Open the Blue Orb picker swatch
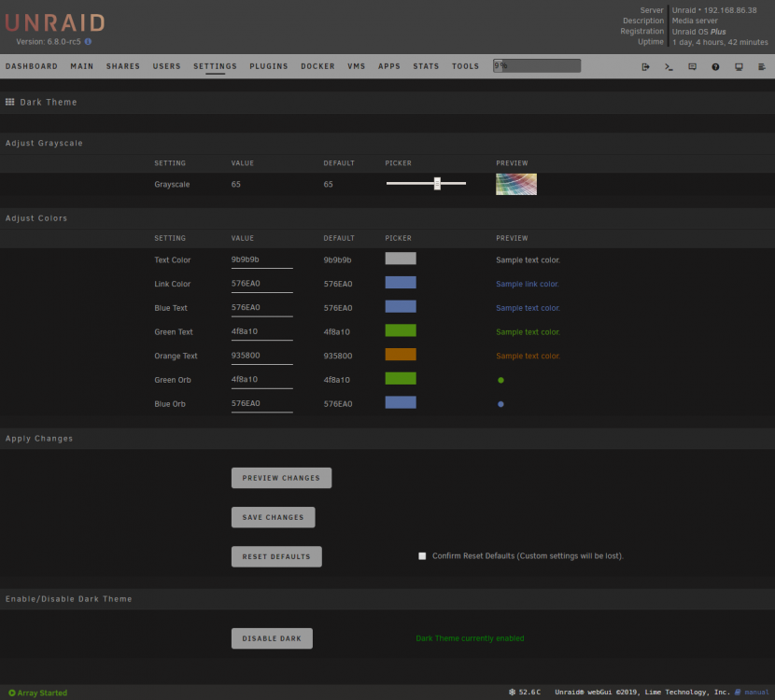The height and width of the screenshot is (700, 775). 401,402
